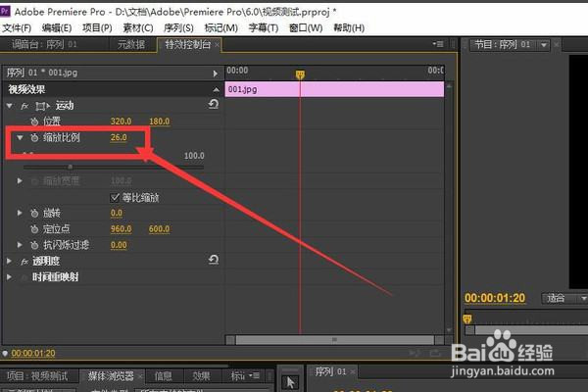Reset the 透明度 effect parameters
The image size is (588, 392).
[x=214, y=259]
